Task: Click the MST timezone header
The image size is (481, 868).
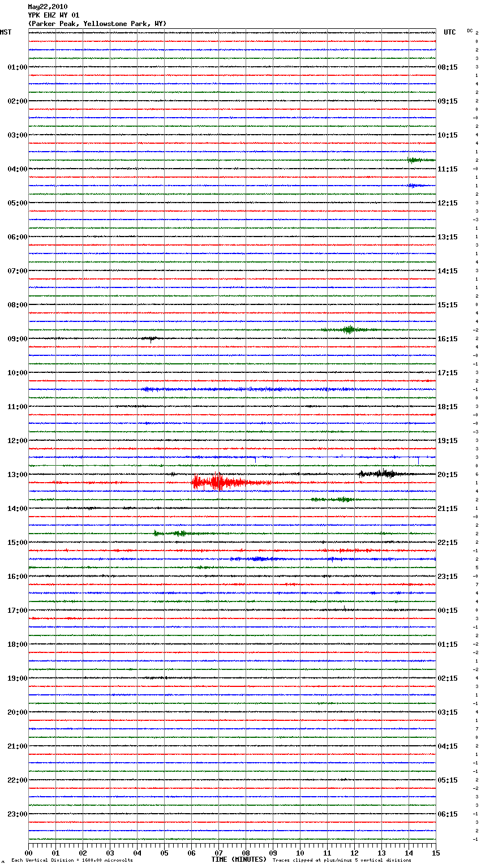Action: click(x=6, y=32)
